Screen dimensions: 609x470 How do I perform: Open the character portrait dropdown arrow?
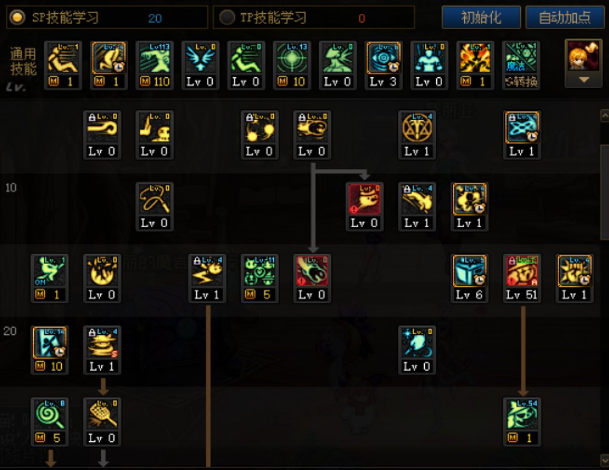coord(584,80)
